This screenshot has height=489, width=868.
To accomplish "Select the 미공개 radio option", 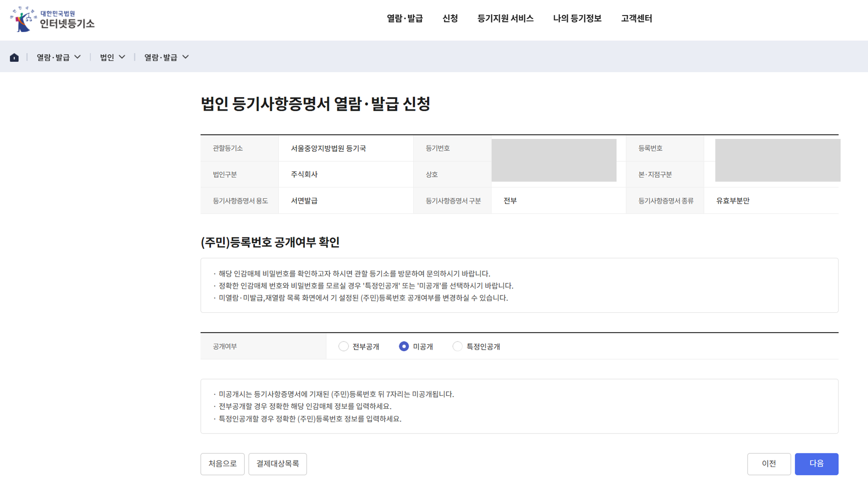I will 404,346.
